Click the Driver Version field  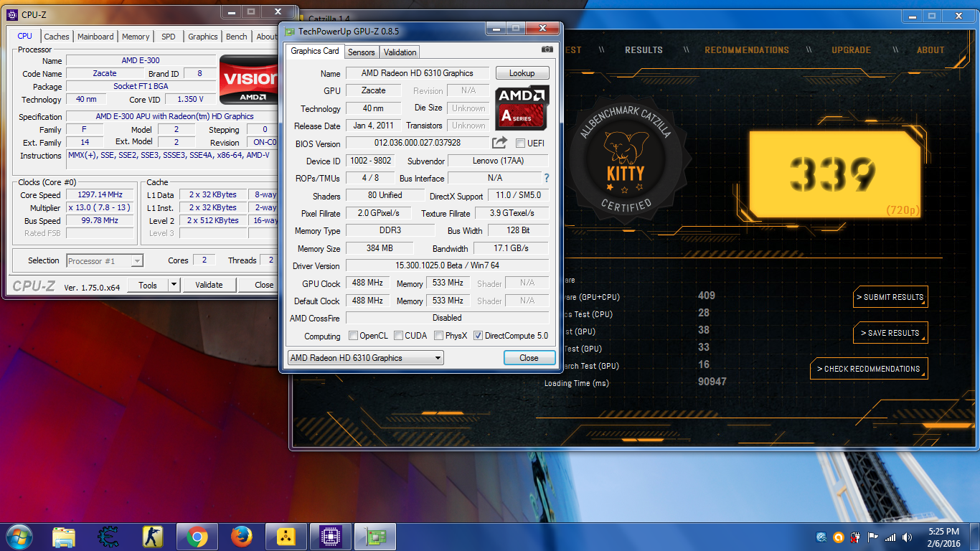[447, 265]
